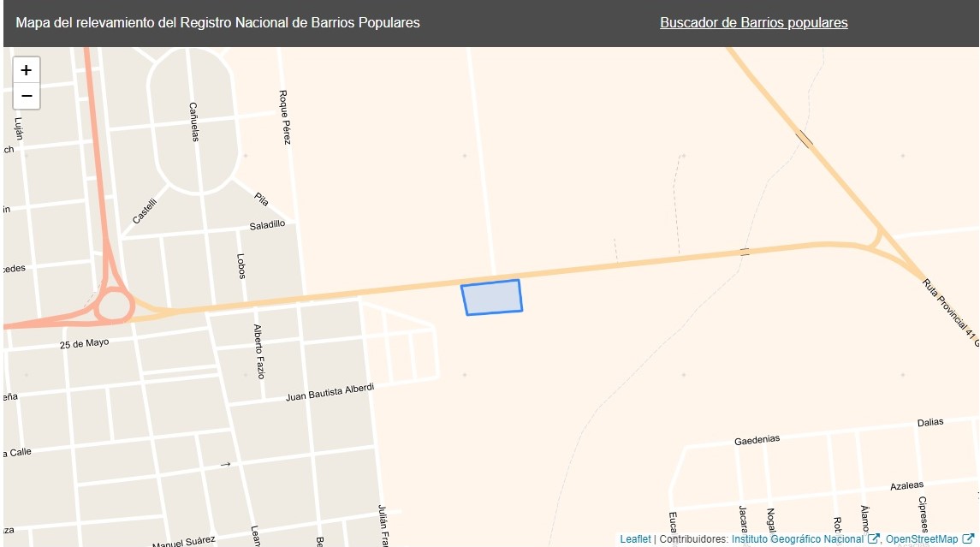Open the Leaflet attribution link
This screenshot has height=547, width=980.
click(x=635, y=539)
